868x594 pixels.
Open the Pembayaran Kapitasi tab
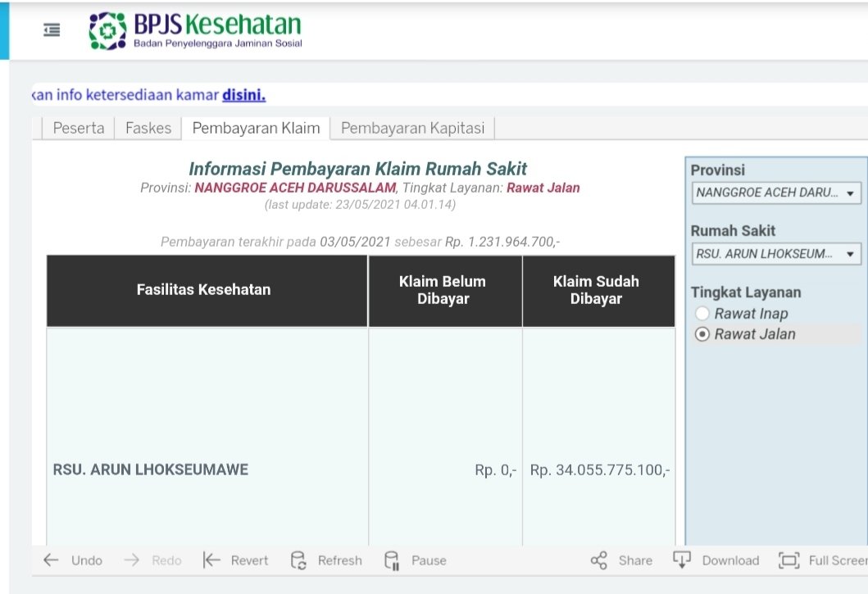pos(412,128)
